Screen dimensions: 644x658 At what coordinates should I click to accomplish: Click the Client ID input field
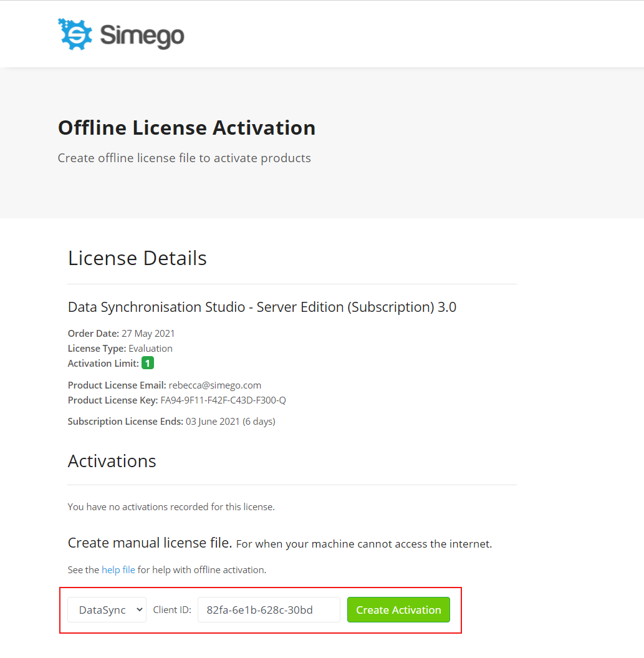tap(269, 610)
